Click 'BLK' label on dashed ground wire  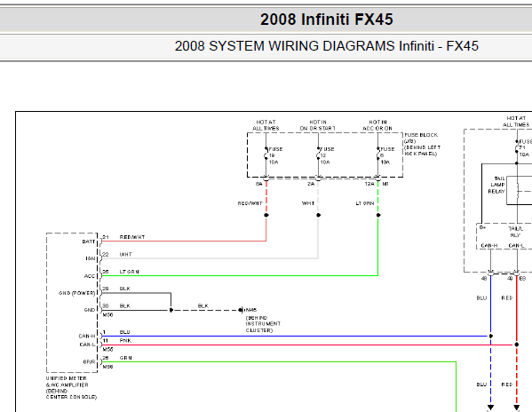tap(202, 305)
